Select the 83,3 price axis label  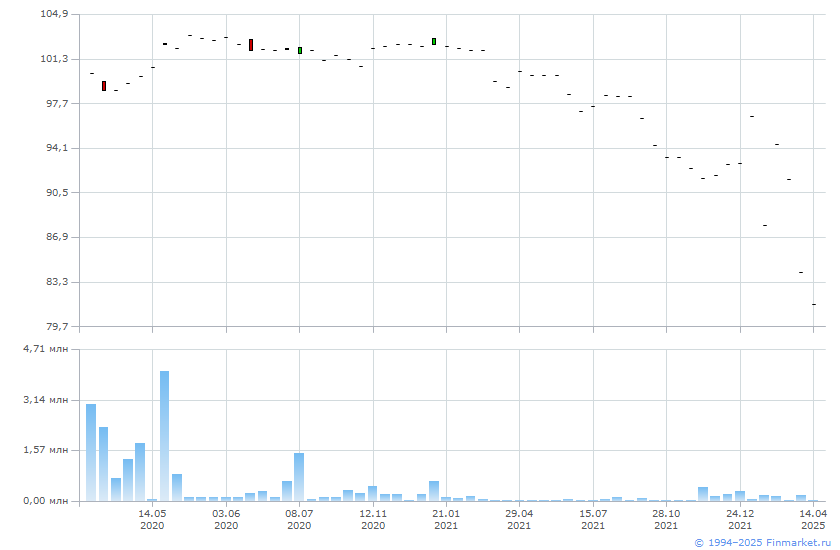pos(57,282)
